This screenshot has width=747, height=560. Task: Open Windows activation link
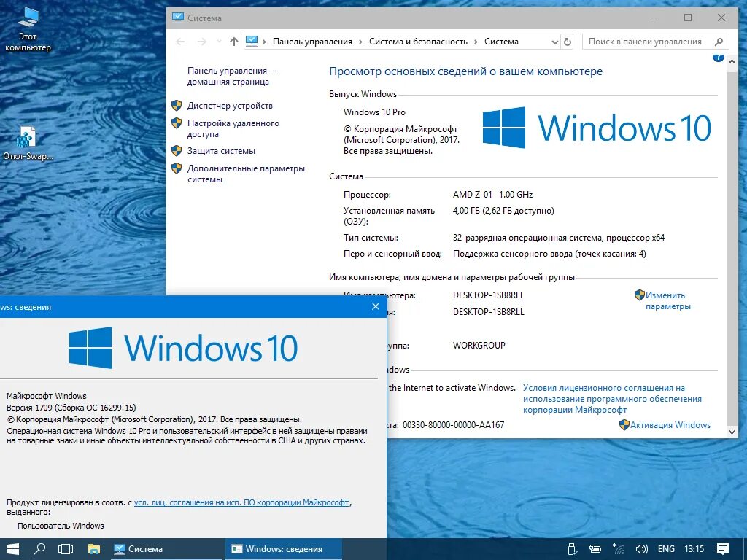(x=670, y=425)
